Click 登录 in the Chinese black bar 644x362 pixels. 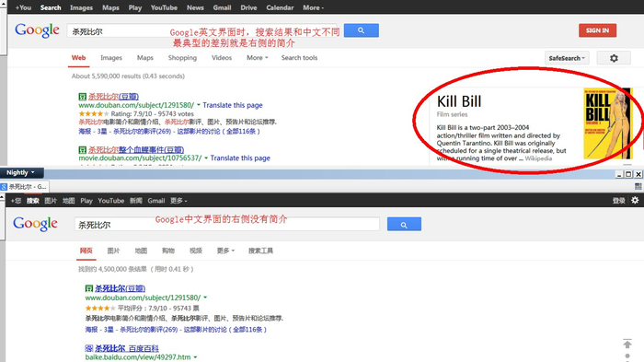pos(618,201)
